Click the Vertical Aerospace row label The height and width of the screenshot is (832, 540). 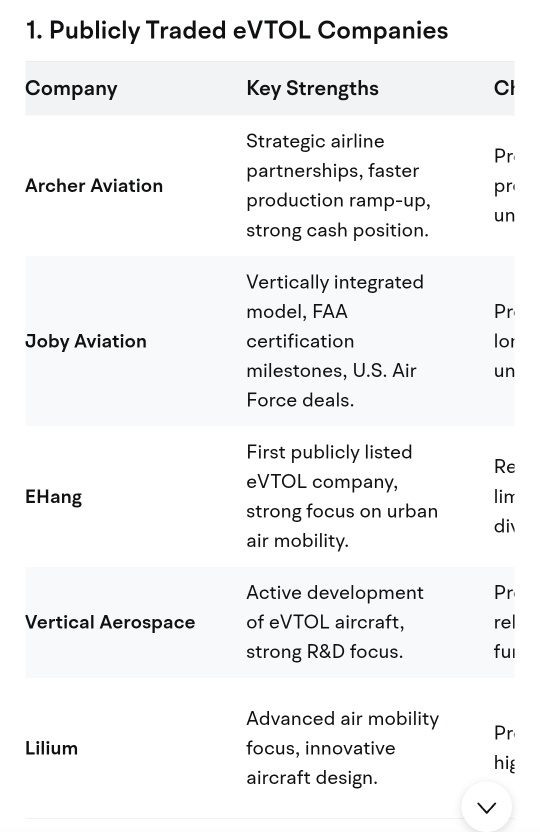[110, 622]
